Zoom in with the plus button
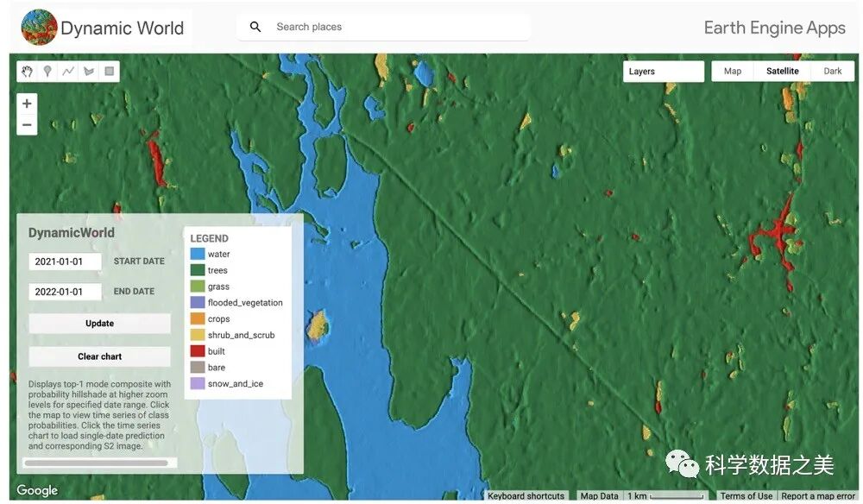Screen dimensions: 863x504 (x=28, y=104)
